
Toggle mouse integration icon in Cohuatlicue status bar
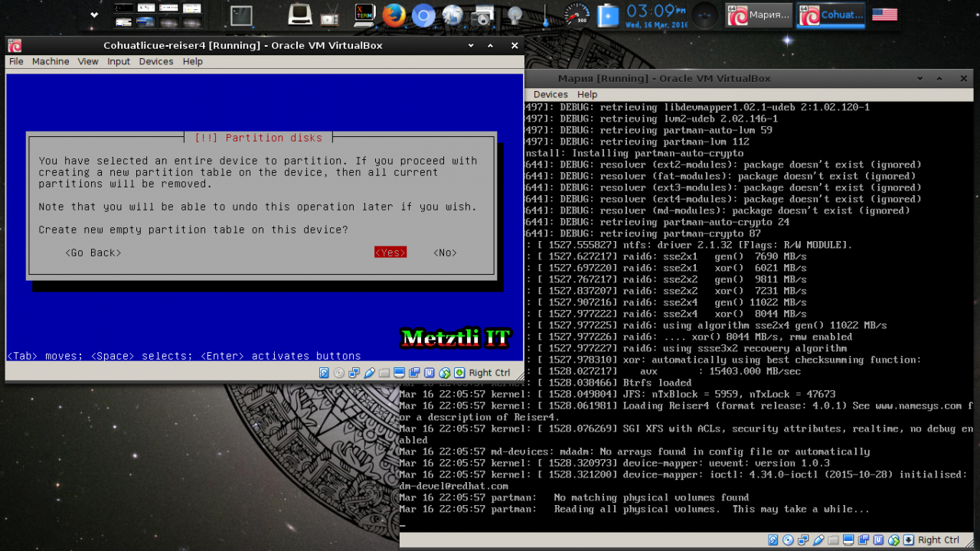pos(445,373)
